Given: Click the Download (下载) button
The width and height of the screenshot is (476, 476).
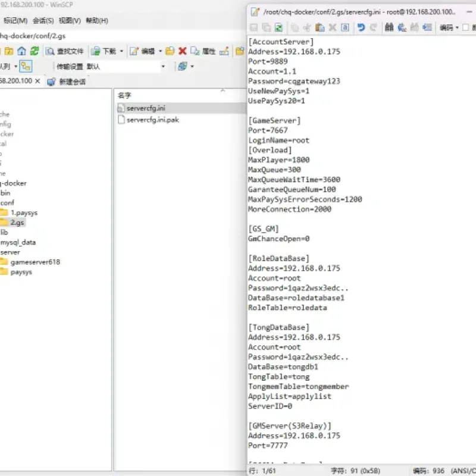Looking at the screenshot, I should tap(104, 51).
